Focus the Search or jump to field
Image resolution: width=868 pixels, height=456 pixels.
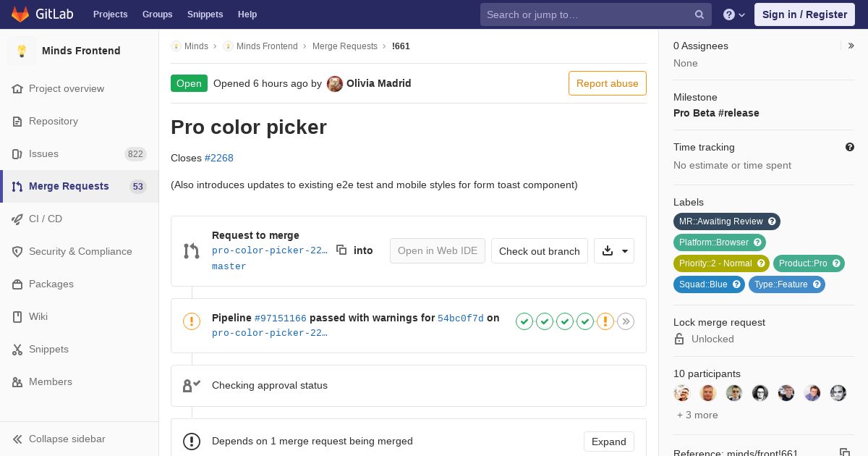[x=587, y=14]
